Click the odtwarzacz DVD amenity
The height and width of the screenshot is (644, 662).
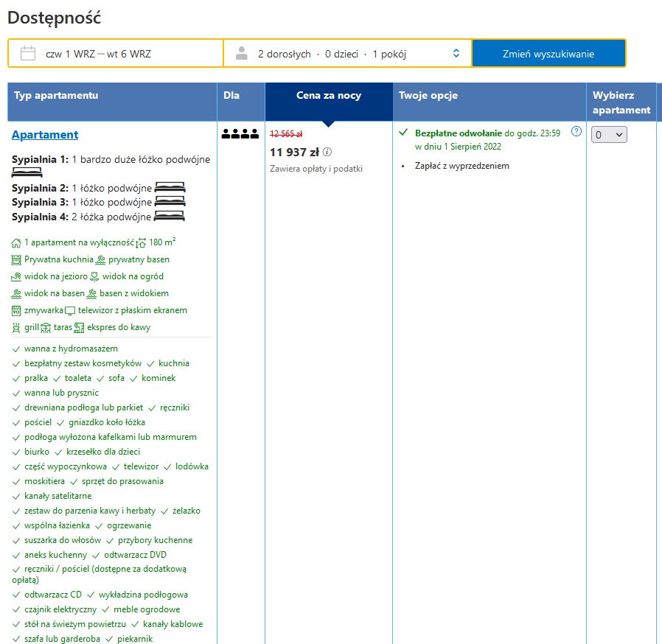coord(135,555)
